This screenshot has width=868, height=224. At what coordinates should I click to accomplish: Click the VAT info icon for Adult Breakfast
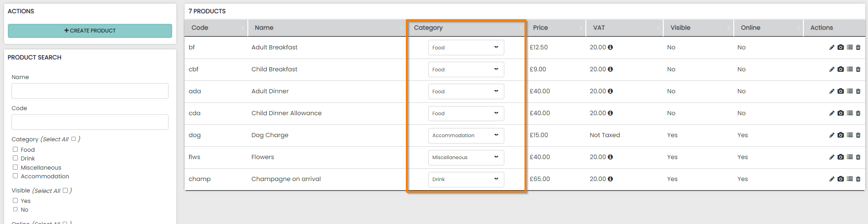coord(610,48)
